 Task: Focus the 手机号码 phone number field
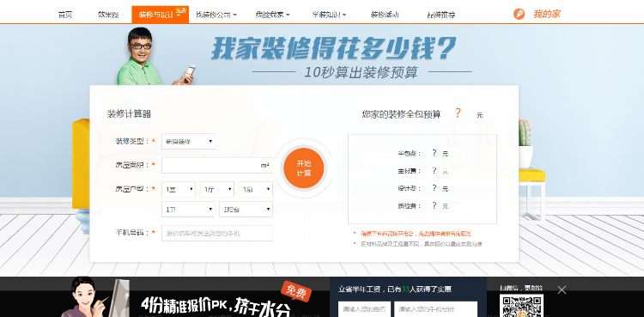tap(217, 233)
